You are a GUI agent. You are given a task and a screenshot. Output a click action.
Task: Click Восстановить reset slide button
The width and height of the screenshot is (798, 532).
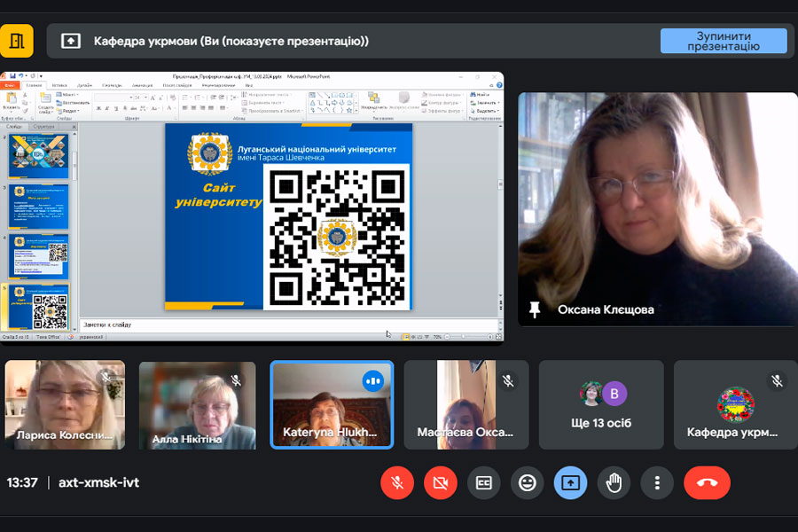74,103
